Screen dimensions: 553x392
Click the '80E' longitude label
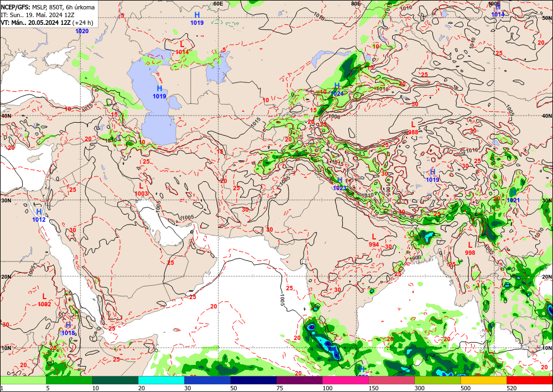356,3
